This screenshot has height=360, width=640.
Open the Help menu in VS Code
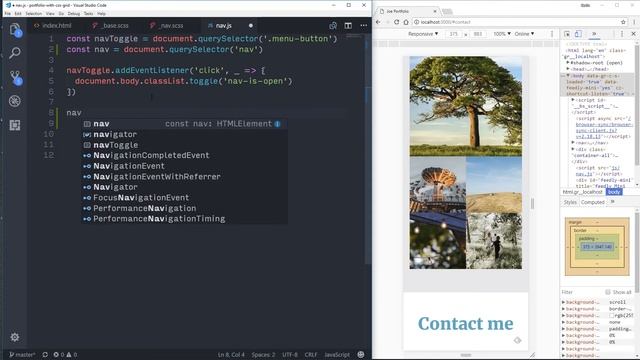[x=101, y=13]
